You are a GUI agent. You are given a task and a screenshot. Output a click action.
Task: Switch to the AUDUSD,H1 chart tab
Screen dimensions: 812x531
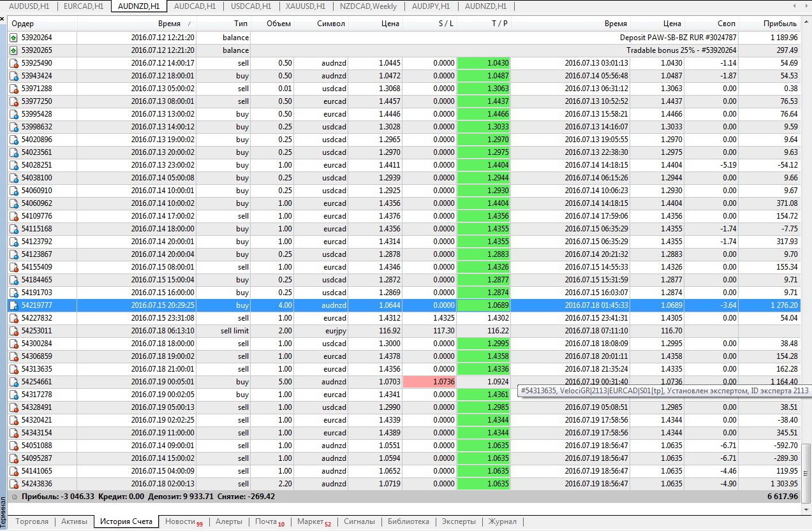[30, 6]
